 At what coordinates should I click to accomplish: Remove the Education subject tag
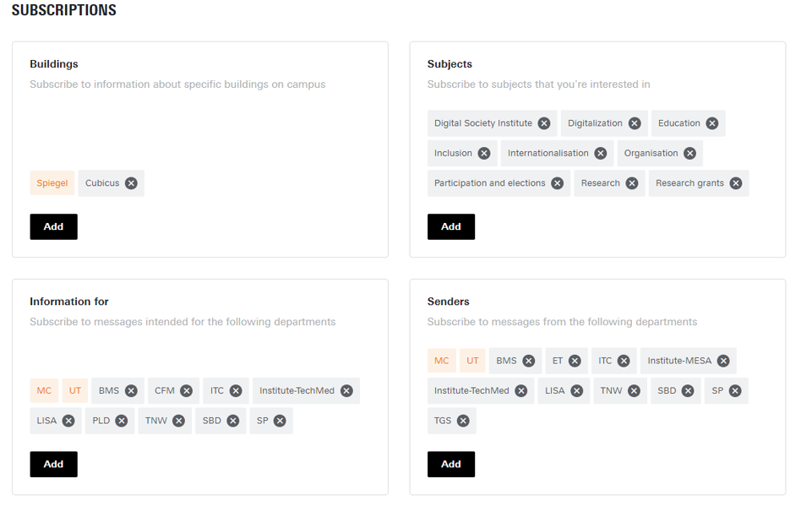[x=712, y=123]
